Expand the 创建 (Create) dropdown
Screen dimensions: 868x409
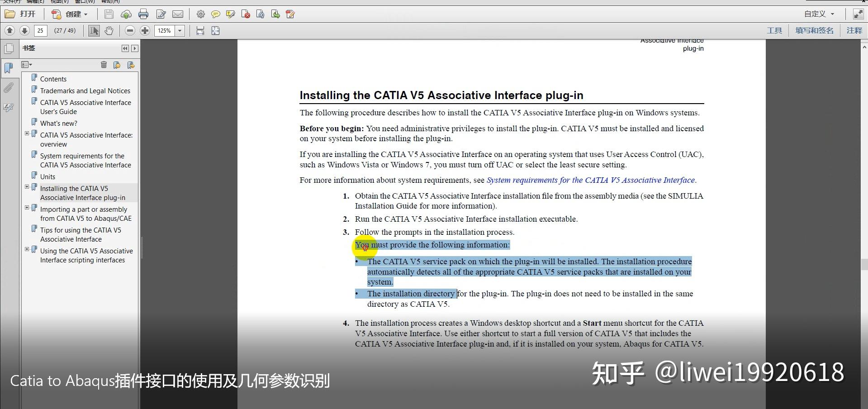[85, 14]
